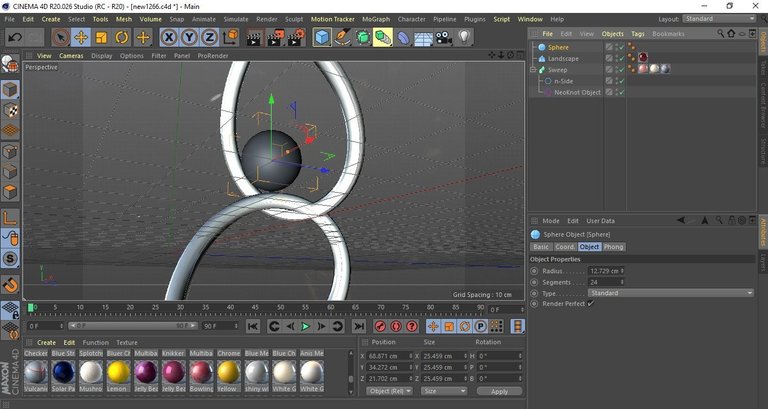
Task: Open timeline layout filmstrip button menu
Action: (x=517, y=326)
